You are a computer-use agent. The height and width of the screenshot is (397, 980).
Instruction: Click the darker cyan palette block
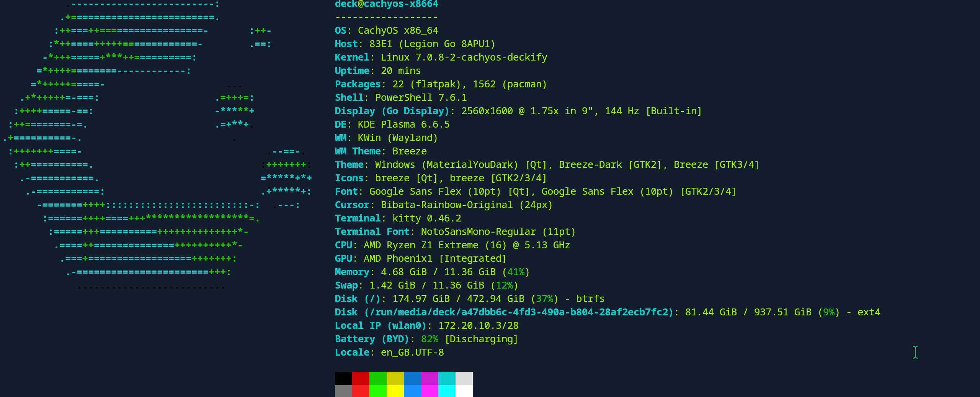pyautogui.click(x=447, y=378)
